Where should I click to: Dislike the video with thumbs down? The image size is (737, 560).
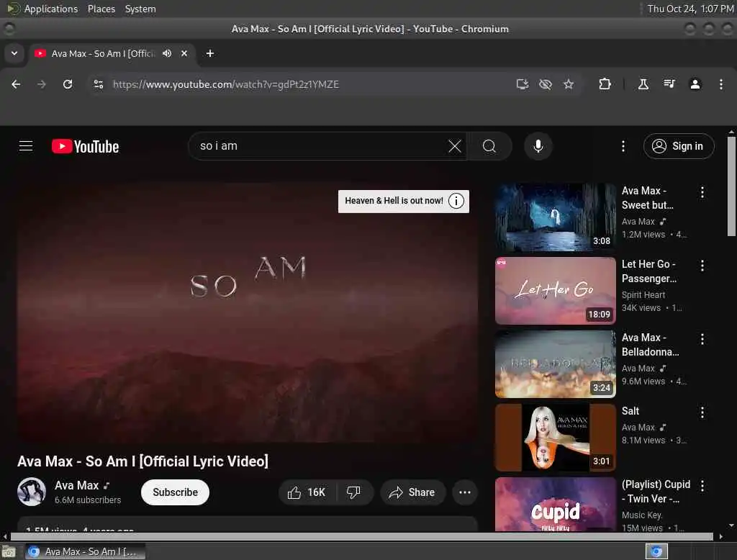click(x=354, y=492)
